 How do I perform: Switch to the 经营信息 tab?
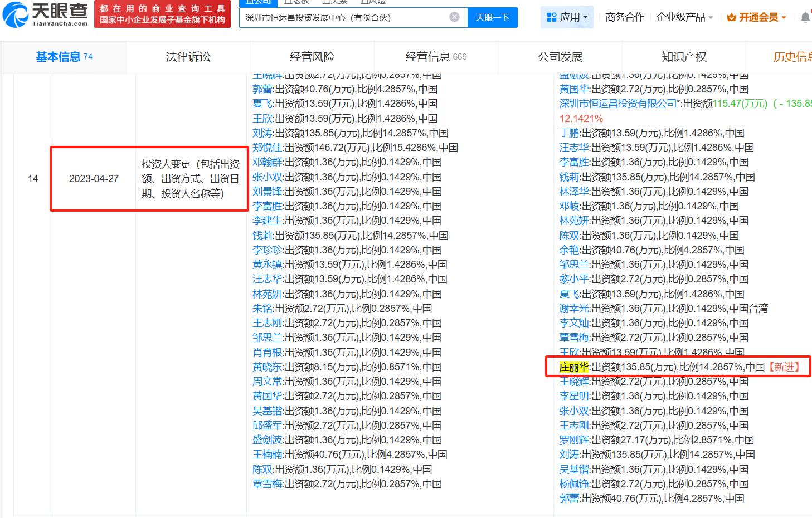pyautogui.click(x=428, y=56)
